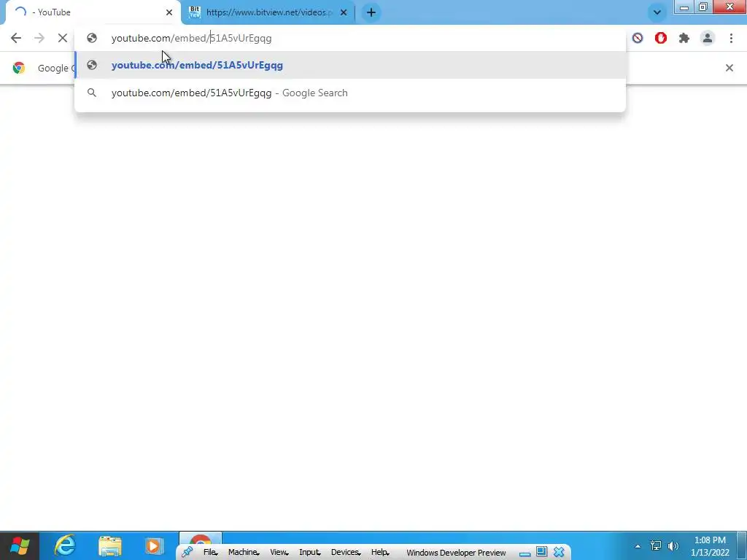
Task: Minimize the VM from mini toolbar
Action: click(525, 553)
